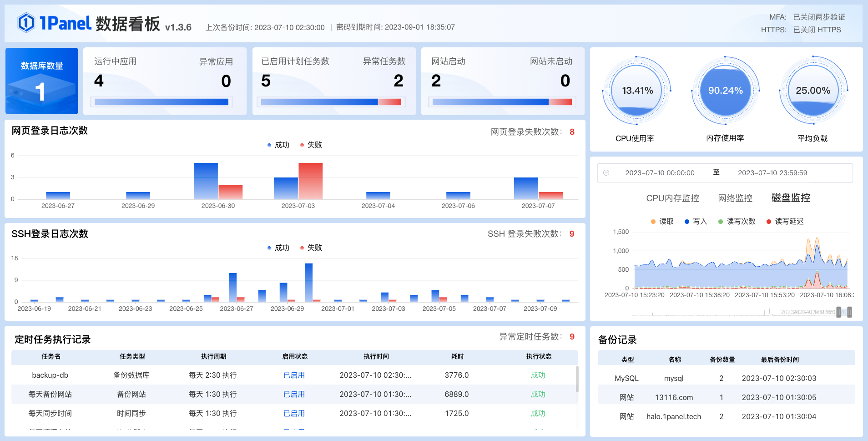Click the web login failure count 8
The width and height of the screenshot is (868, 441).
(572, 132)
